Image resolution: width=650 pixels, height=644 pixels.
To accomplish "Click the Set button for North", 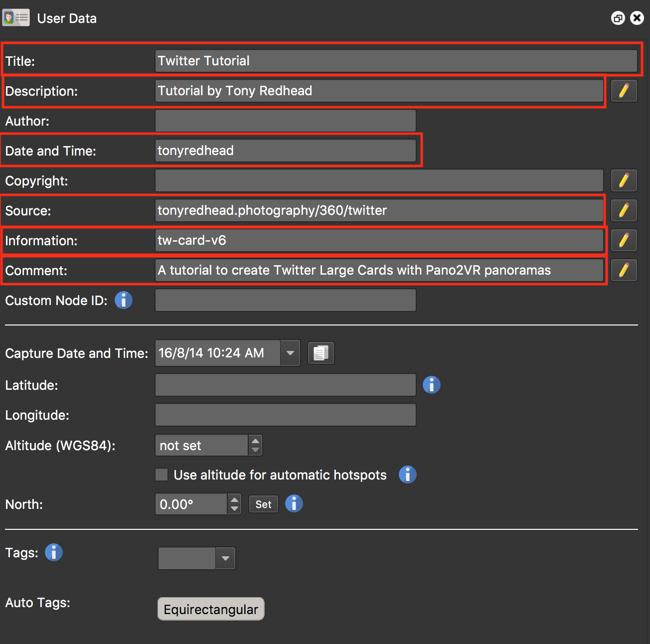I will click(263, 504).
